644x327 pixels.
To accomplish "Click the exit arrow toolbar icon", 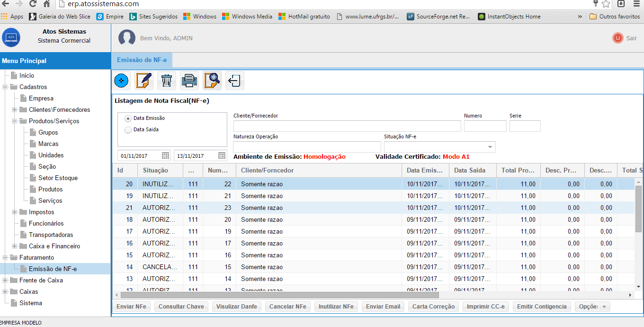I will pyautogui.click(x=235, y=81).
